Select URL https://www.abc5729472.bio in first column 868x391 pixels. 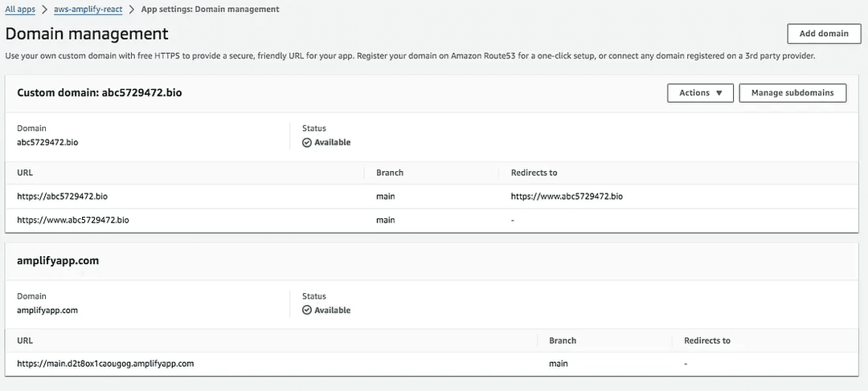coord(73,220)
